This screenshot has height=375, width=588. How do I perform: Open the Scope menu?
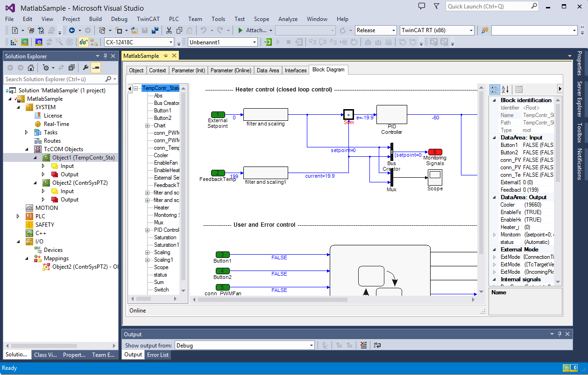pyautogui.click(x=262, y=19)
